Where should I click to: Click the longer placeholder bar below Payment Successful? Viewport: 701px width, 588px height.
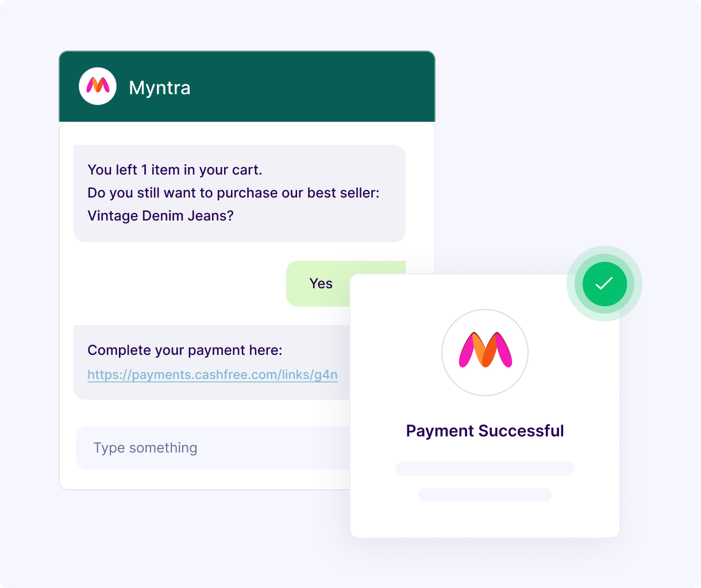tap(485, 469)
